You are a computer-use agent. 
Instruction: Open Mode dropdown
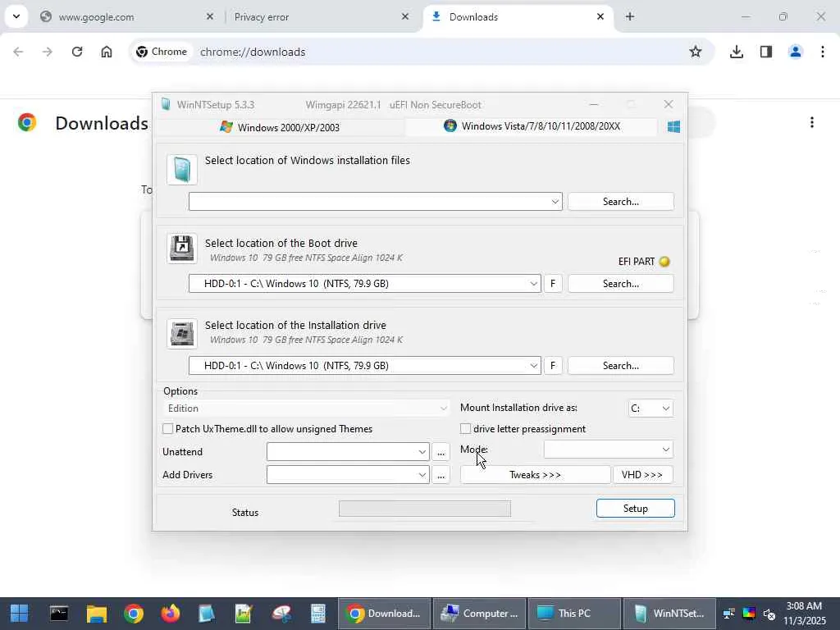point(608,450)
